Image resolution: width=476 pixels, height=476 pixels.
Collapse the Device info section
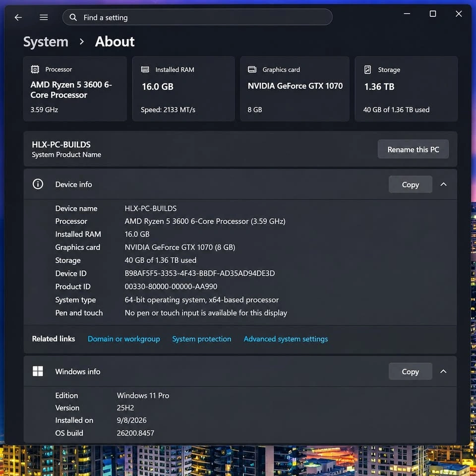(443, 184)
